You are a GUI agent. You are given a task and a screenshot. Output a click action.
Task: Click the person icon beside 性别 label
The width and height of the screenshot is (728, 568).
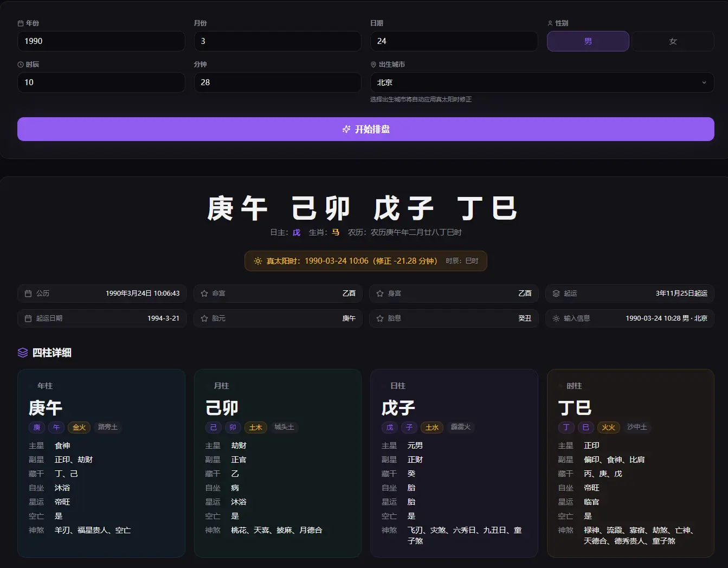(550, 23)
